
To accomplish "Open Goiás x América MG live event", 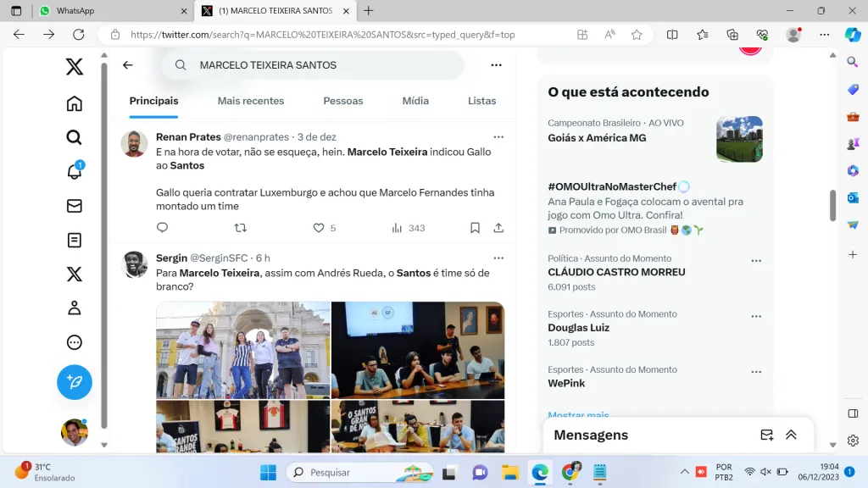I will (x=597, y=138).
